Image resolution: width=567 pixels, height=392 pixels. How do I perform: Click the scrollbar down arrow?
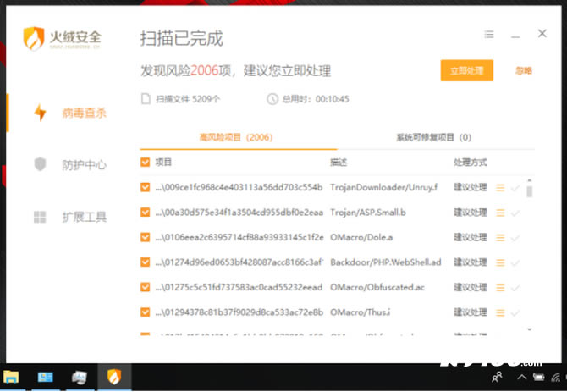(530, 329)
